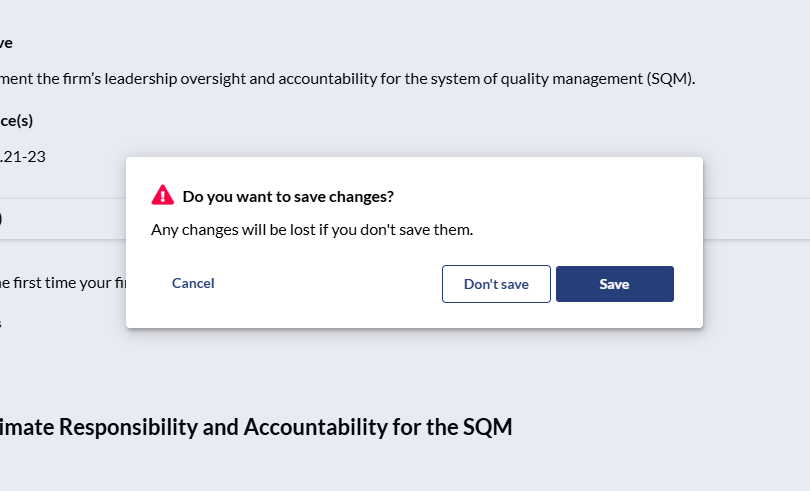Click the section row left of the dialog
Screen dimensions: 810x491
(60, 218)
